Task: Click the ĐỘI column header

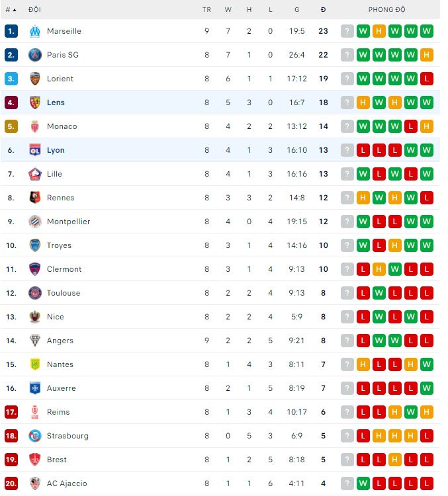Action: (34, 10)
